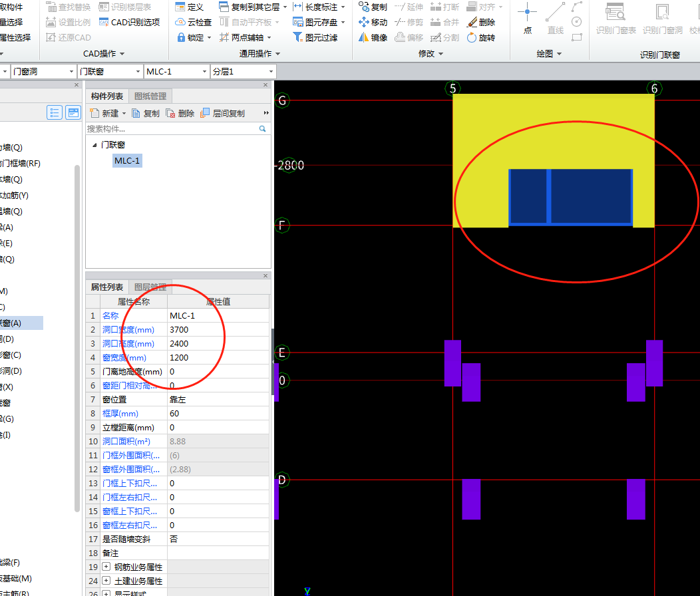Click 名称 property value MLC-1

click(218, 316)
